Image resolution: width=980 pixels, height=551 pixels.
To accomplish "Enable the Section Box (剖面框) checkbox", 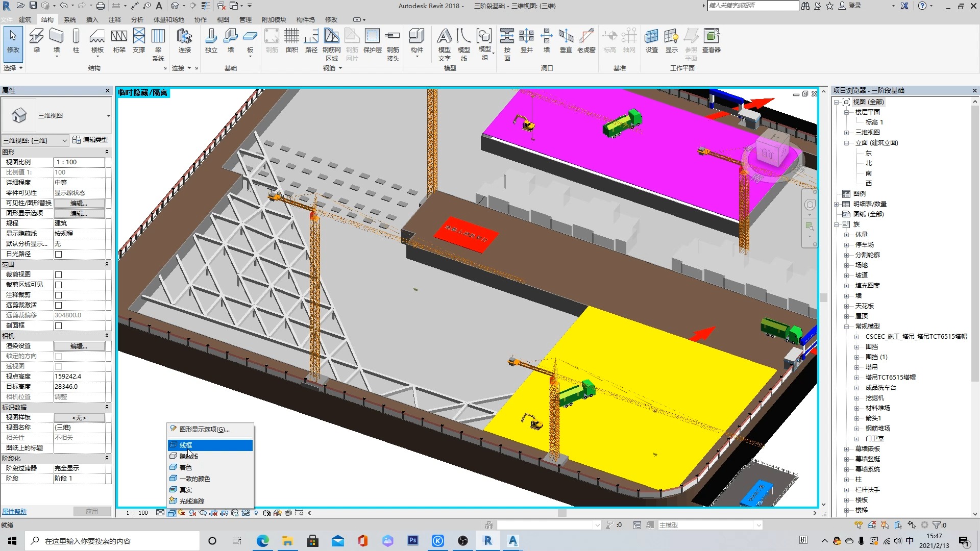I will point(58,325).
